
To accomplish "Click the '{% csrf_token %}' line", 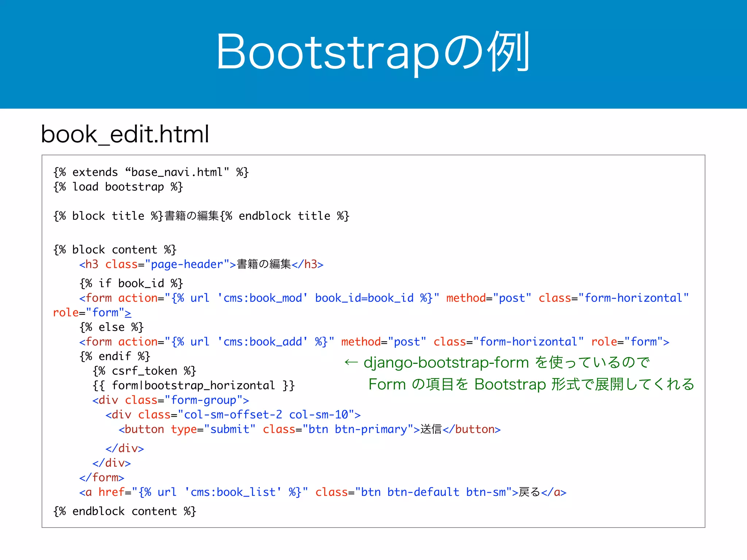I will click(144, 371).
